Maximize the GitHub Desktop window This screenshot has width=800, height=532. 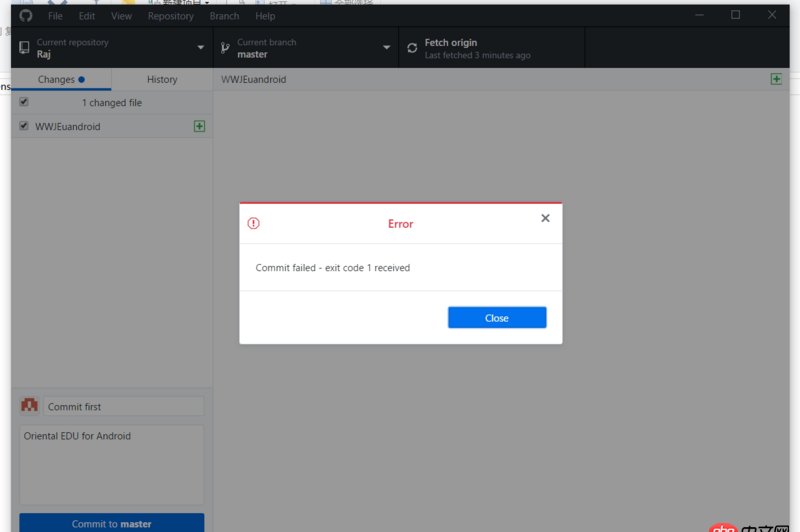click(x=735, y=15)
